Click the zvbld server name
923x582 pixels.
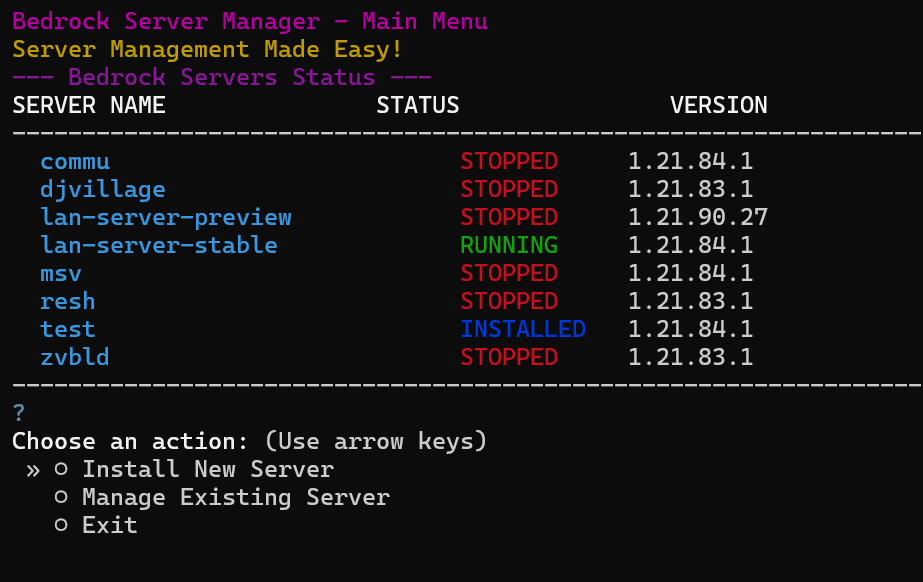point(75,357)
